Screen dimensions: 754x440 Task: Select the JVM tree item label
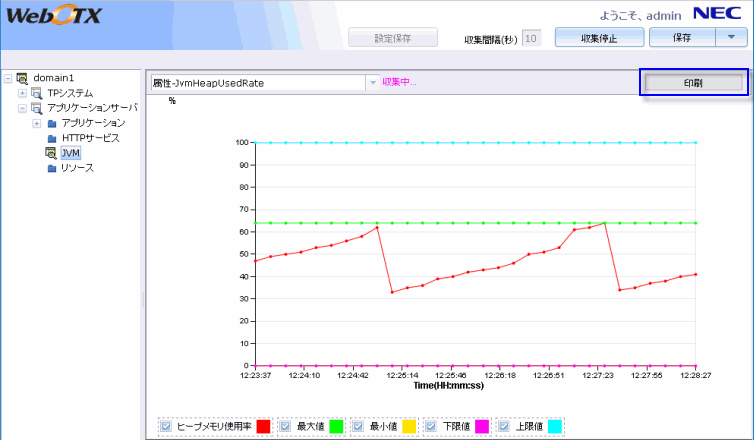point(70,153)
